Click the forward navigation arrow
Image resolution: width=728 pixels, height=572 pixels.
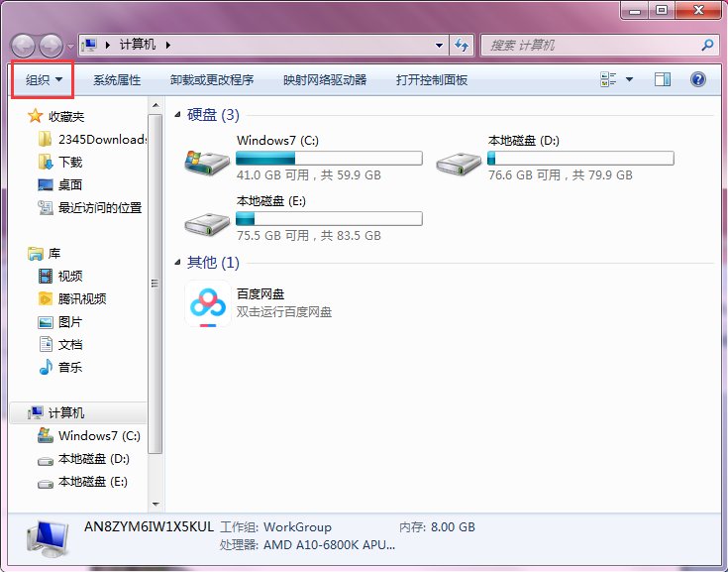pyautogui.click(x=51, y=46)
